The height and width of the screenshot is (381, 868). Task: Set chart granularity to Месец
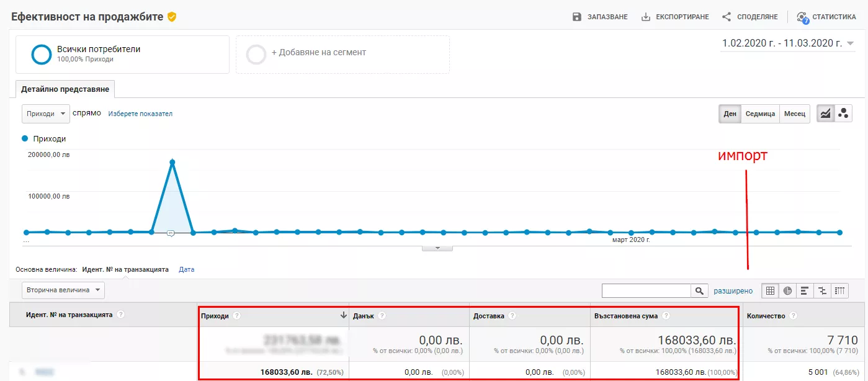click(794, 114)
